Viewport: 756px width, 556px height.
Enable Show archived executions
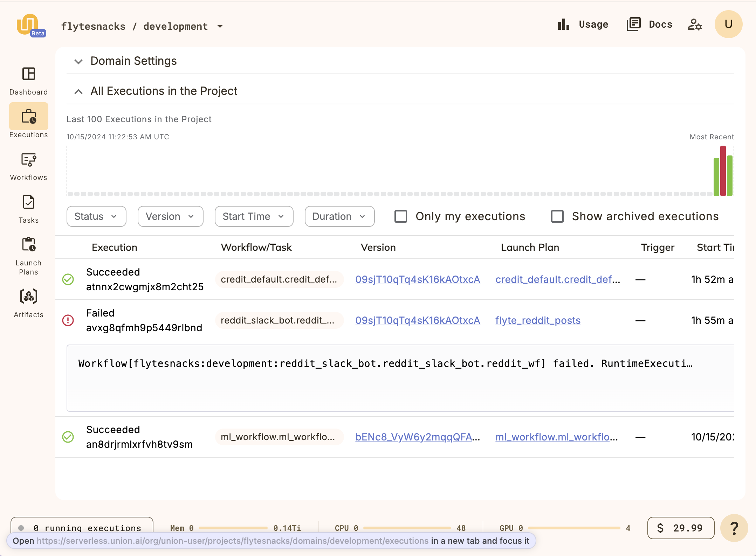pos(557,216)
